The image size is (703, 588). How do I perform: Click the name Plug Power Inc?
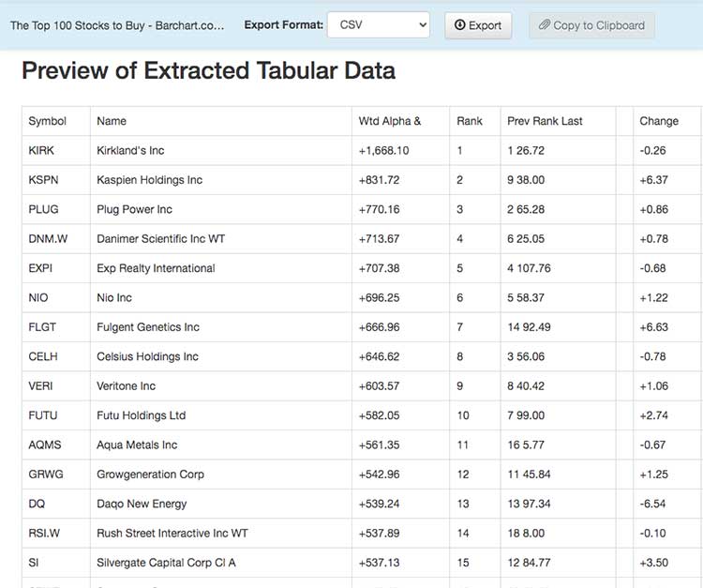coord(134,209)
